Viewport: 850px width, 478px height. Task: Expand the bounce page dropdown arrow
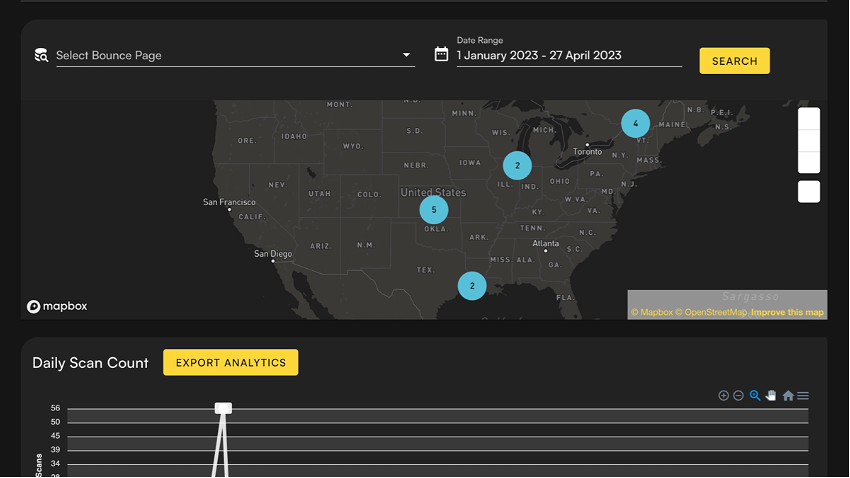pyautogui.click(x=406, y=55)
